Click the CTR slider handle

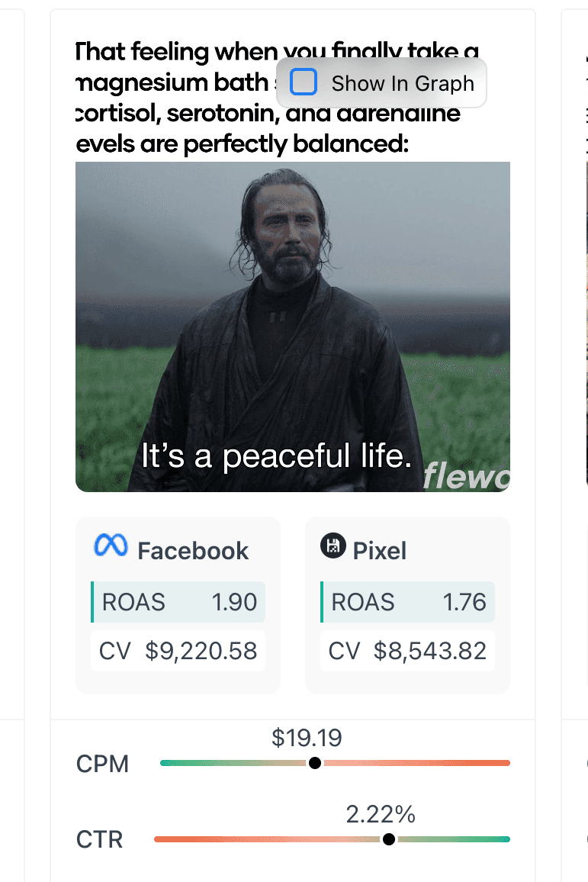[x=389, y=839]
